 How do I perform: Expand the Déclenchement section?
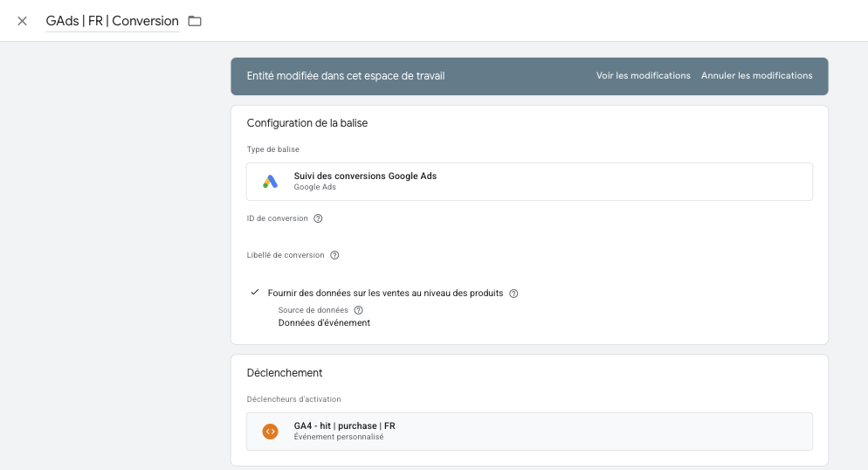coord(285,373)
